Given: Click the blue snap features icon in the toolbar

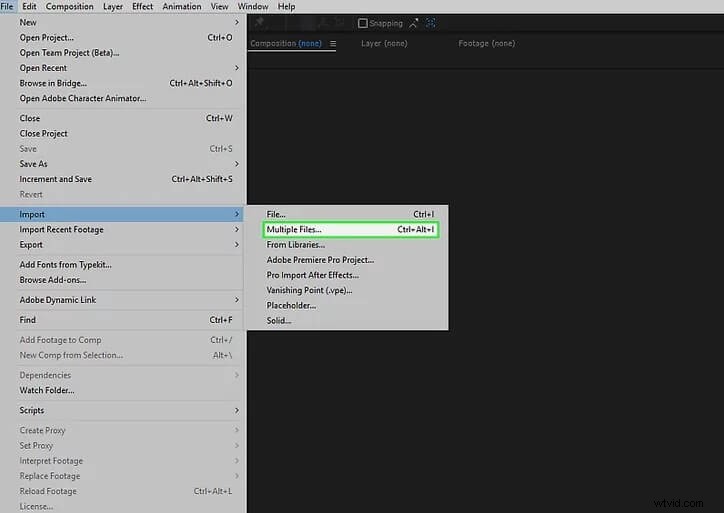Looking at the screenshot, I should coord(430,23).
